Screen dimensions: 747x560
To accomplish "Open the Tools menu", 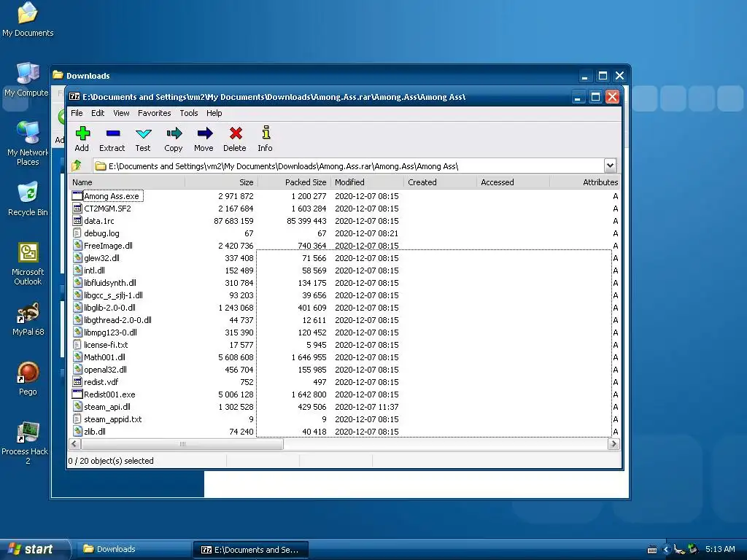I will pyautogui.click(x=189, y=113).
